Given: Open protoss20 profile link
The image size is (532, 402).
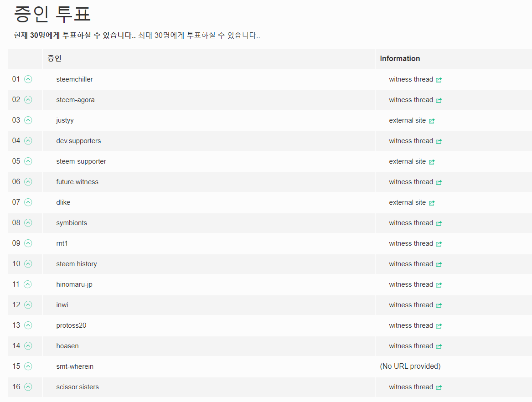Looking at the screenshot, I should pos(71,326).
